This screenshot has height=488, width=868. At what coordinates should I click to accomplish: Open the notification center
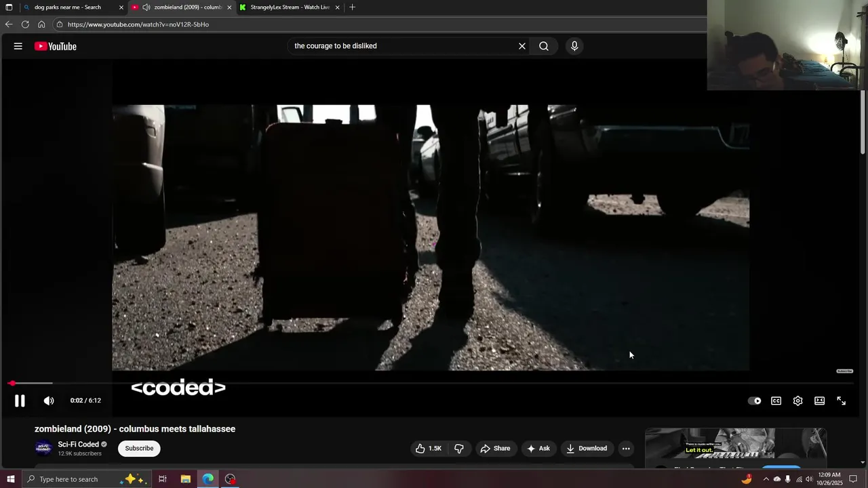coord(853,479)
